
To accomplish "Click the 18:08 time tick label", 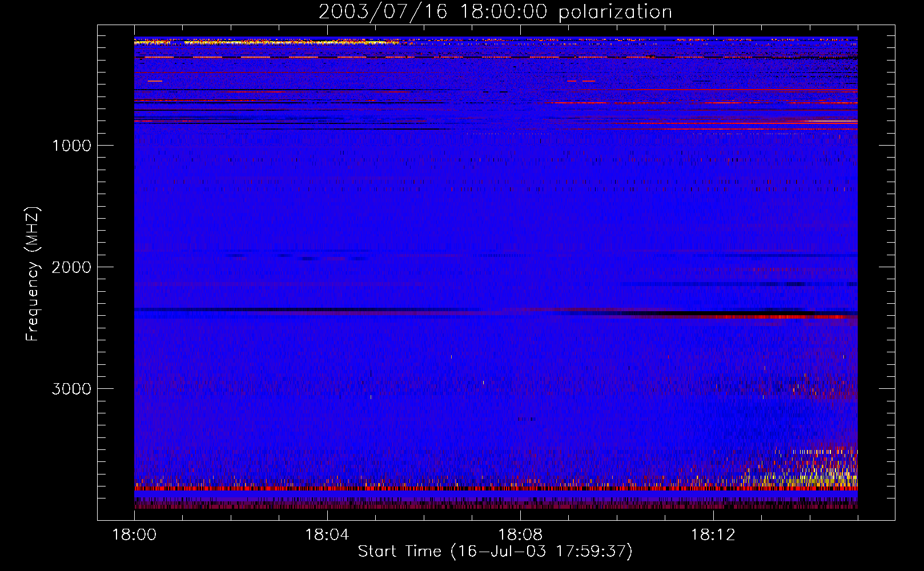I will point(520,534).
